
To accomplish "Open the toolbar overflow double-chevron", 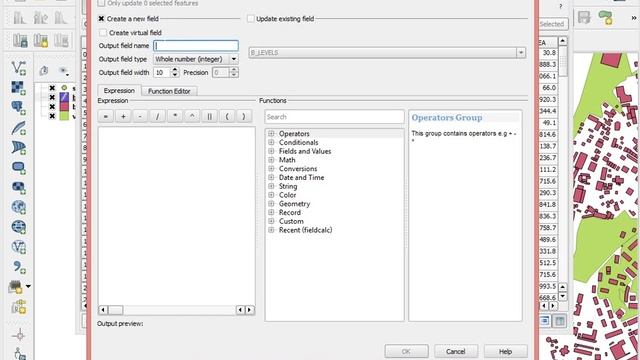I will (x=633, y=18).
